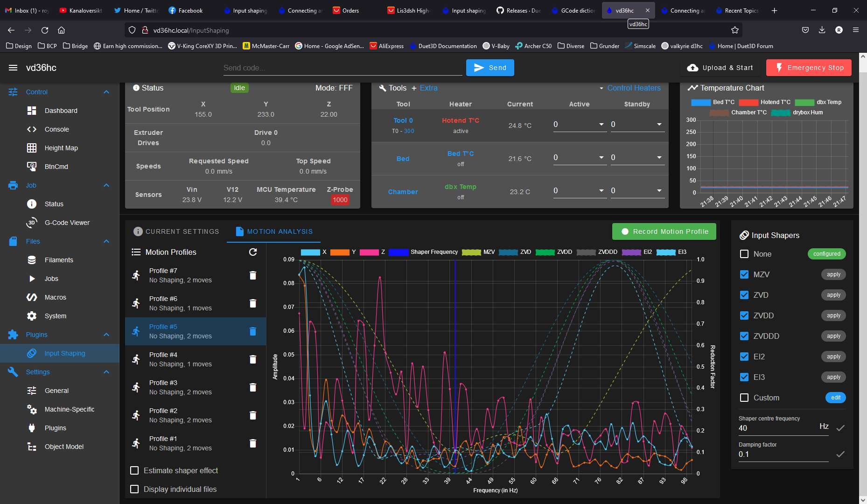867x504 pixels.
Task: Open Input Shaping plugin page
Action: [x=60, y=353]
